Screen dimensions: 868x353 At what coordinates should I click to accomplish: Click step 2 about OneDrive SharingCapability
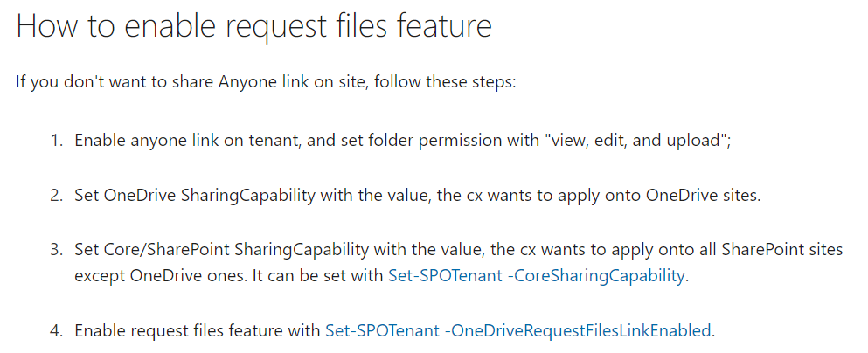click(x=418, y=196)
